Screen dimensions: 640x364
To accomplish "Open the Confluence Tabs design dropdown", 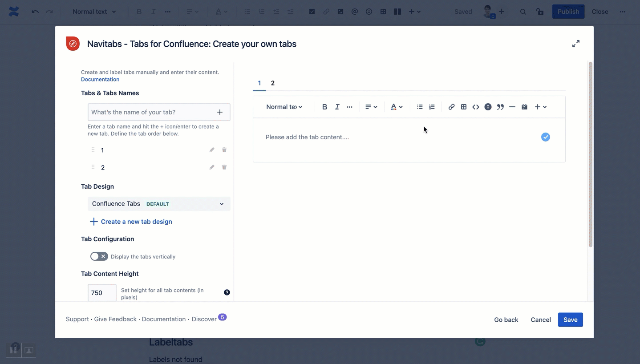I will (x=159, y=204).
